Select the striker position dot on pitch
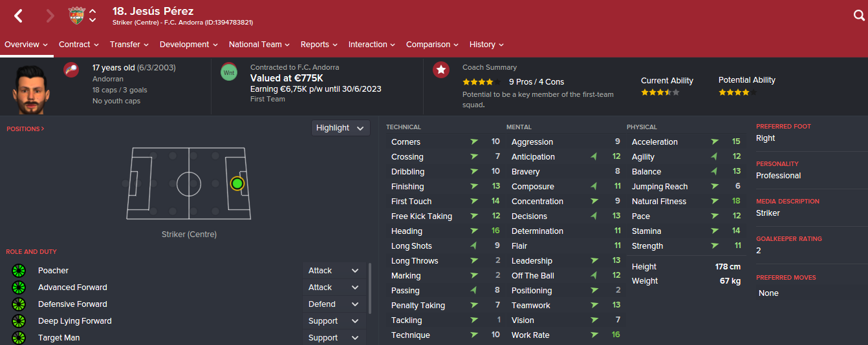 (x=237, y=183)
